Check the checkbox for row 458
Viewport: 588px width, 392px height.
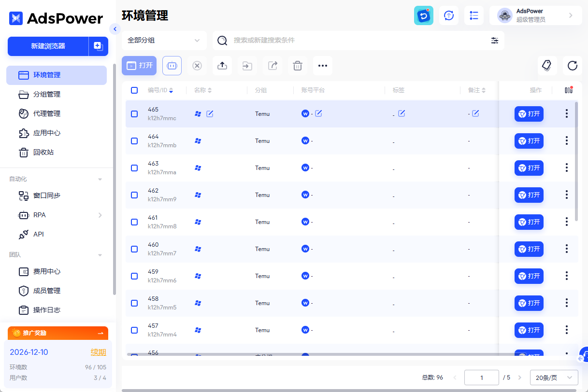[x=134, y=303]
